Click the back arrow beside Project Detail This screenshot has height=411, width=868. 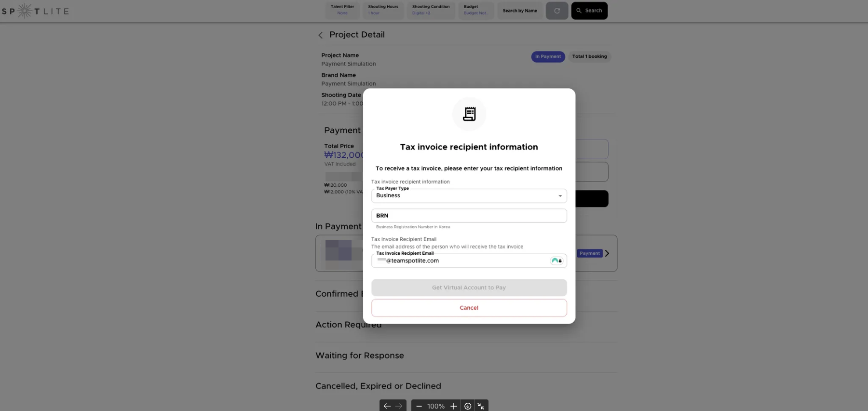[x=321, y=35]
